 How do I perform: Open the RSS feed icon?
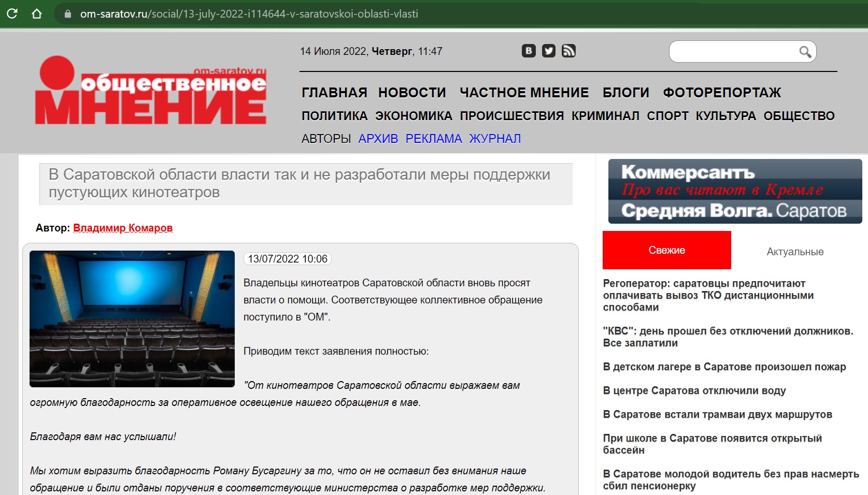[x=568, y=51]
